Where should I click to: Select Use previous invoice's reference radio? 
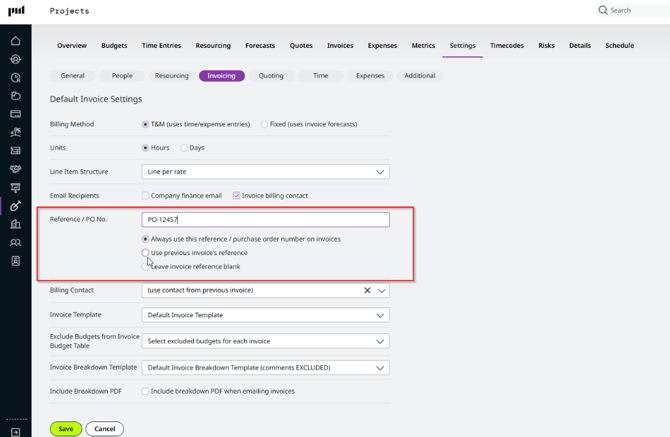[145, 253]
